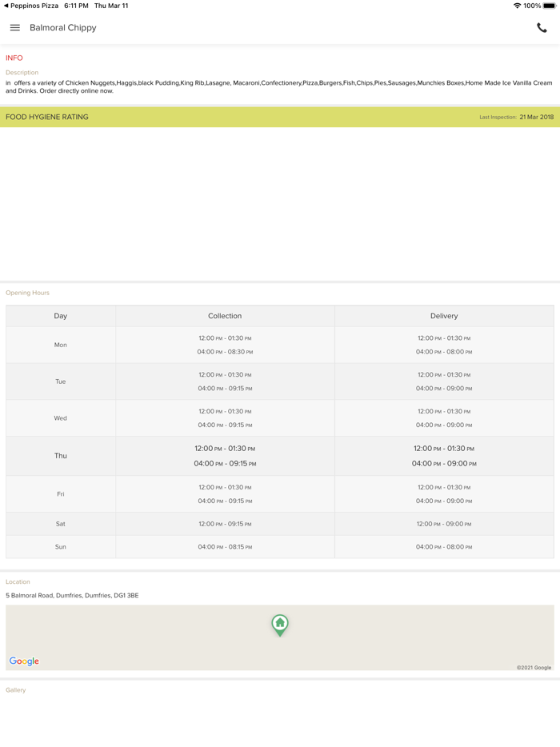Open the ©2021 Google map attribution

pyautogui.click(x=534, y=668)
